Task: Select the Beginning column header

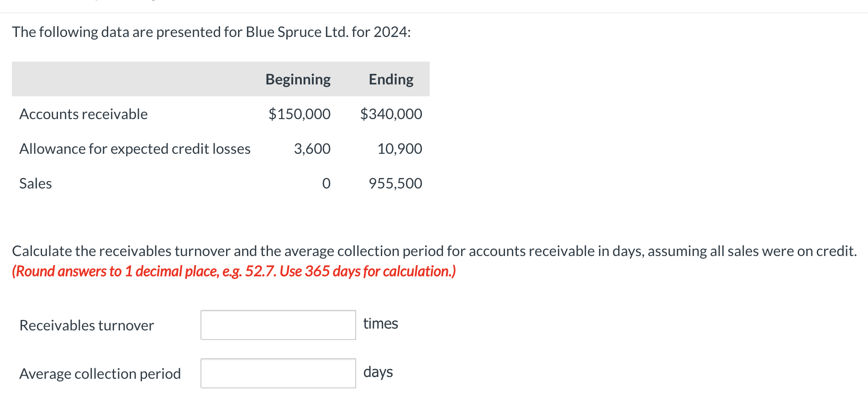Action: click(x=297, y=79)
